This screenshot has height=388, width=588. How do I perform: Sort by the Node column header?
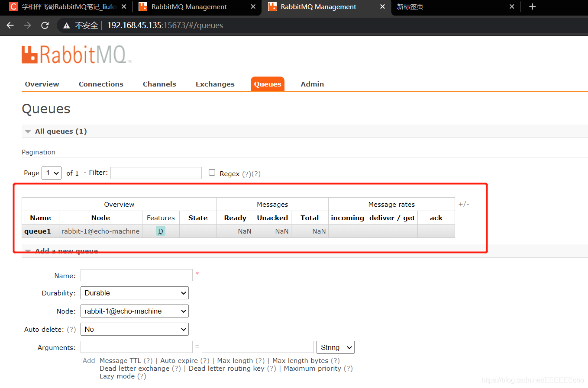(100, 218)
